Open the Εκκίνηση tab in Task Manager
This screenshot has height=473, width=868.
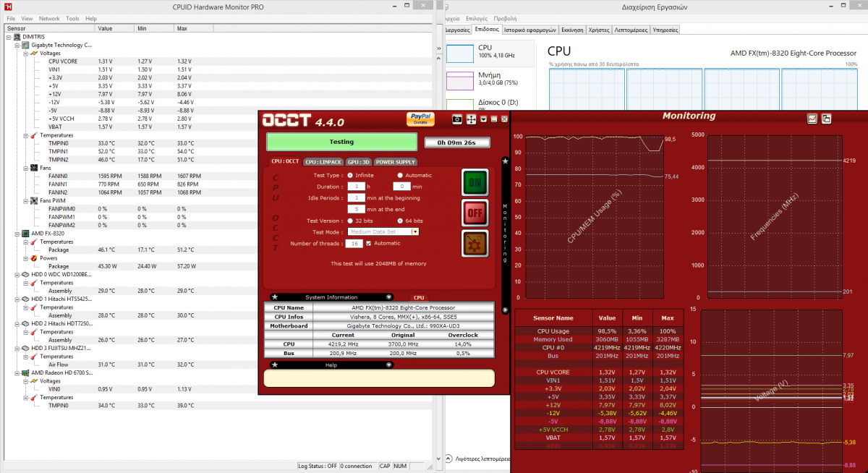point(572,30)
